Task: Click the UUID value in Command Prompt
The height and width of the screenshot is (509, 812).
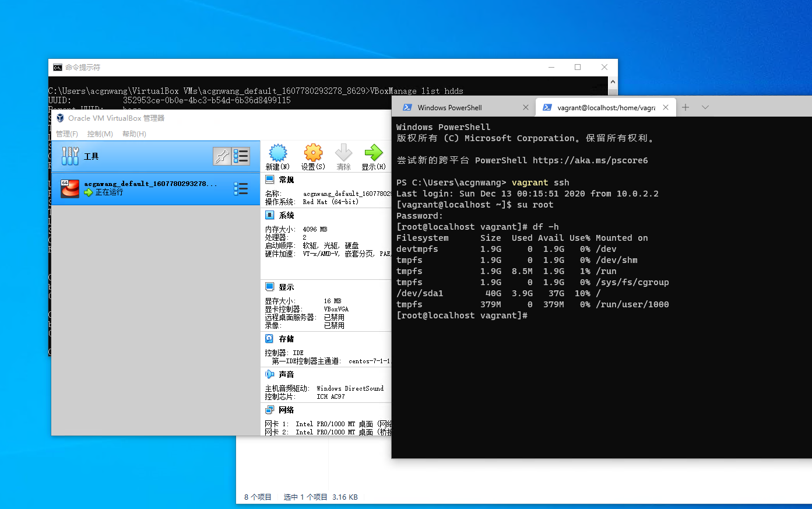Action: coord(207,100)
